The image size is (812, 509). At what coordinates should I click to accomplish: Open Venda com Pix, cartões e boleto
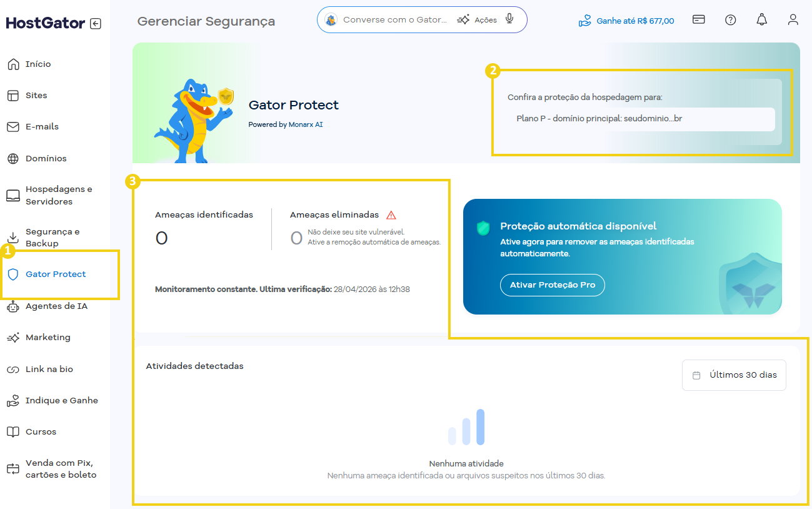(61, 469)
